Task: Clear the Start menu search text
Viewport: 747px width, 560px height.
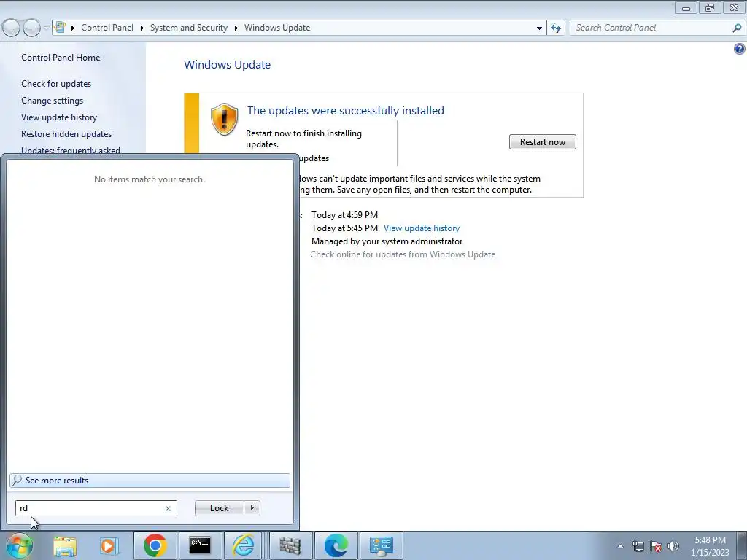Action: pyautogui.click(x=169, y=508)
